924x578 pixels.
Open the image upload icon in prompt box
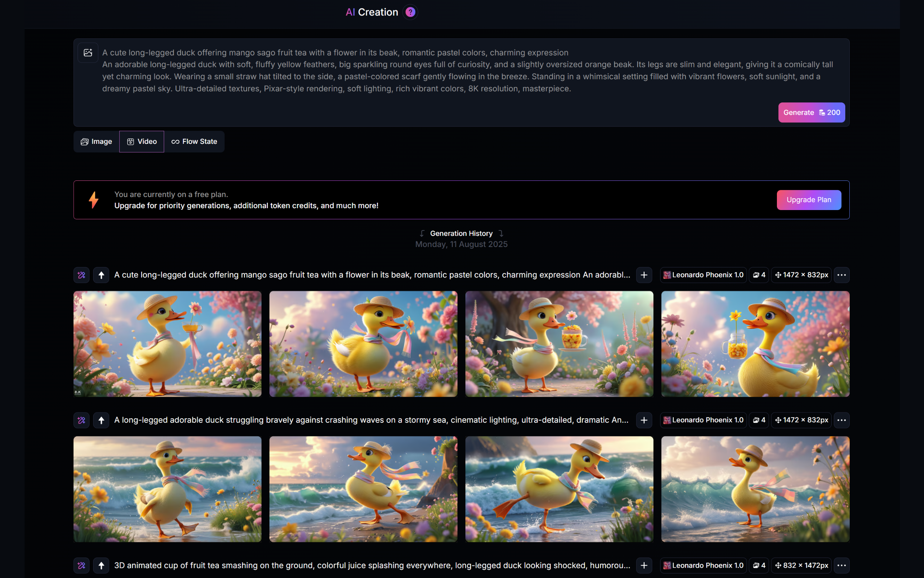88,53
